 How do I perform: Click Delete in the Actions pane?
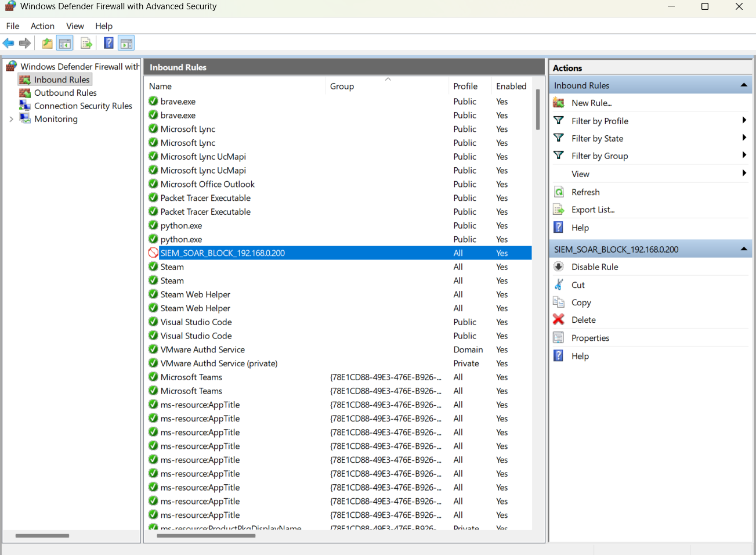[x=584, y=320]
